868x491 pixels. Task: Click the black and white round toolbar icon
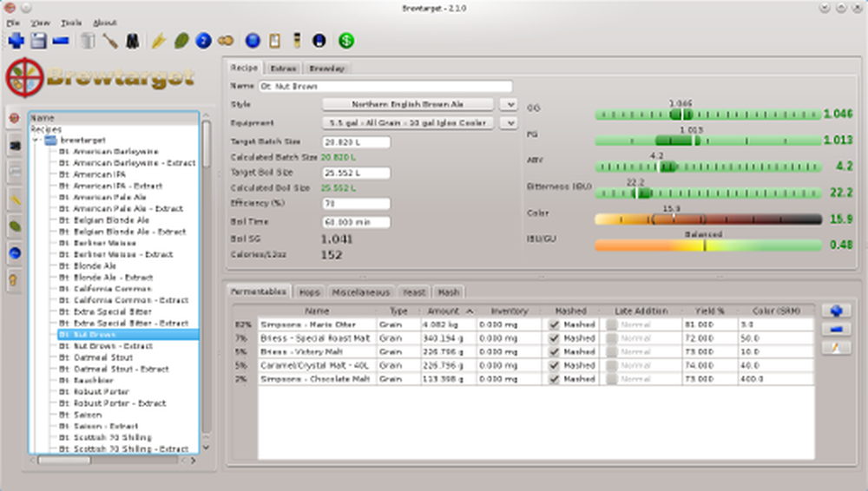[x=319, y=41]
